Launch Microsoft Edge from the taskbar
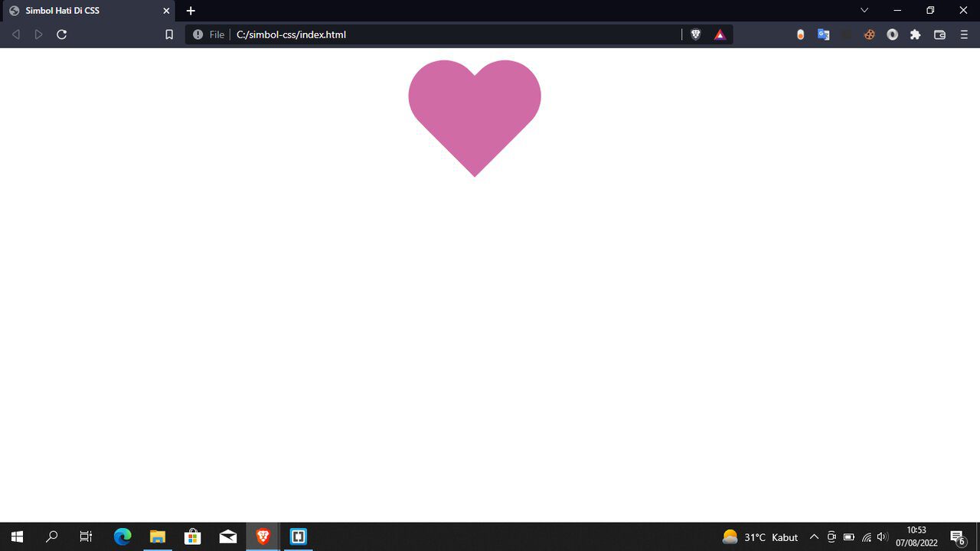Viewport: 980px width, 551px height. (122, 536)
